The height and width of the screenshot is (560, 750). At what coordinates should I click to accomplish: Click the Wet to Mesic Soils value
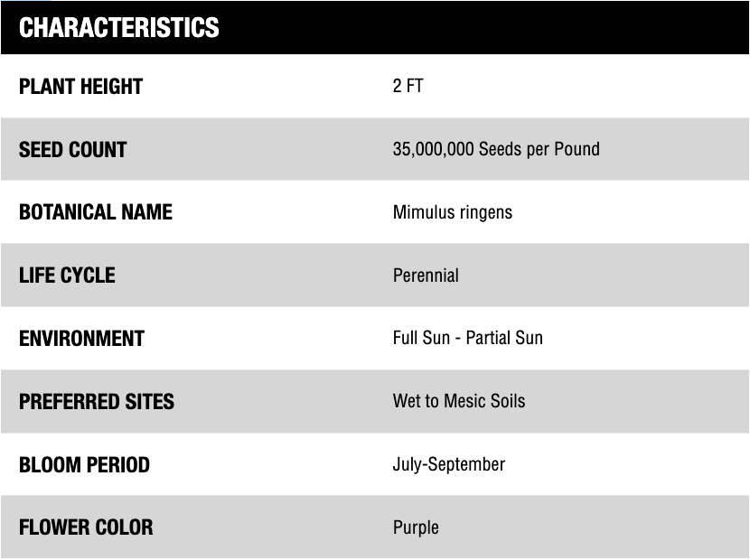pyautogui.click(x=458, y=401)
